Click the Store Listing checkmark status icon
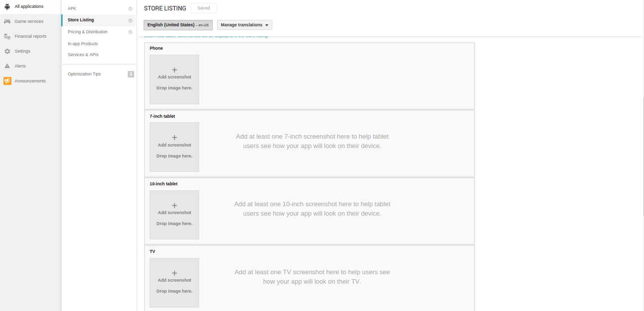644x311 pixels. tap(130, 20)
